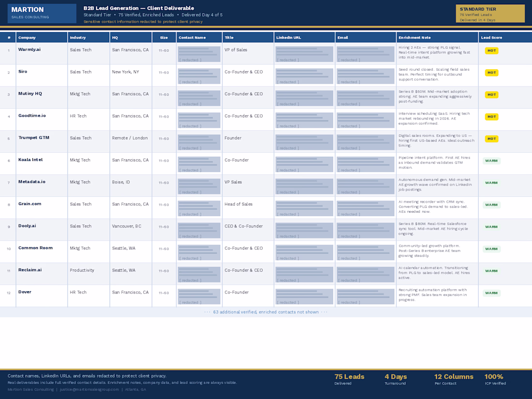532x399 pixels.
Task: Click the Seed round closed enrichment note
Action: [434, 74]
